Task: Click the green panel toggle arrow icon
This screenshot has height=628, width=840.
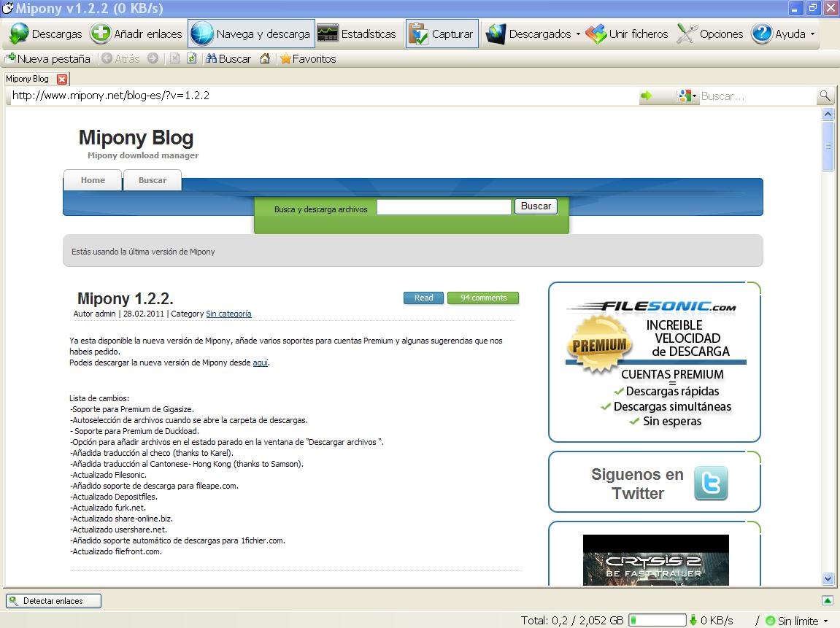Action: coord(827,600)
